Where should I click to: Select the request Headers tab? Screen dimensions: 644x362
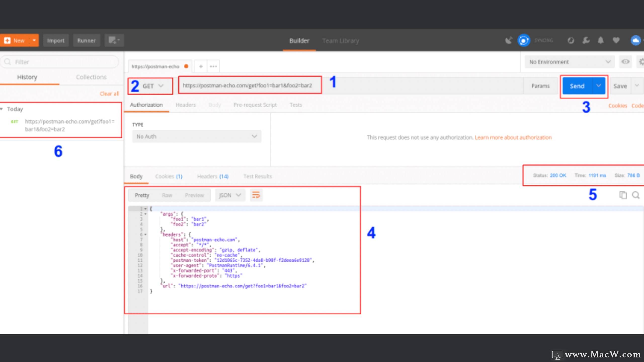click(x=185, y=105)
